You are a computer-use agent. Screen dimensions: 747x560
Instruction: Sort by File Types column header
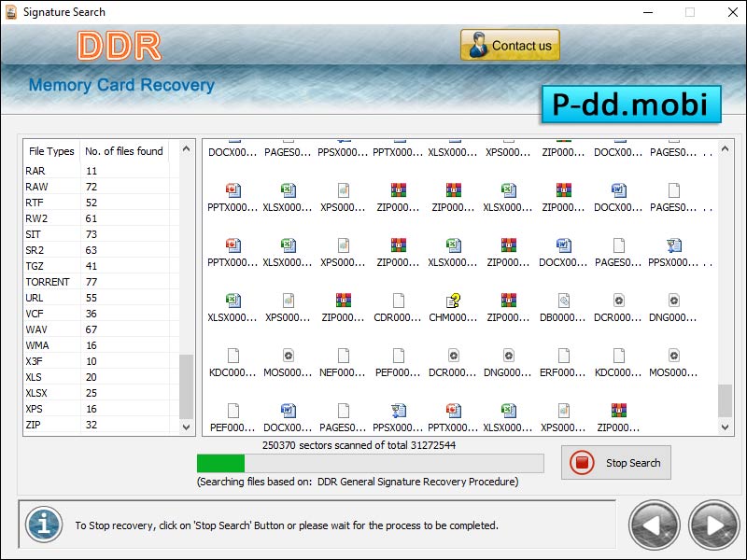[51, 151]
